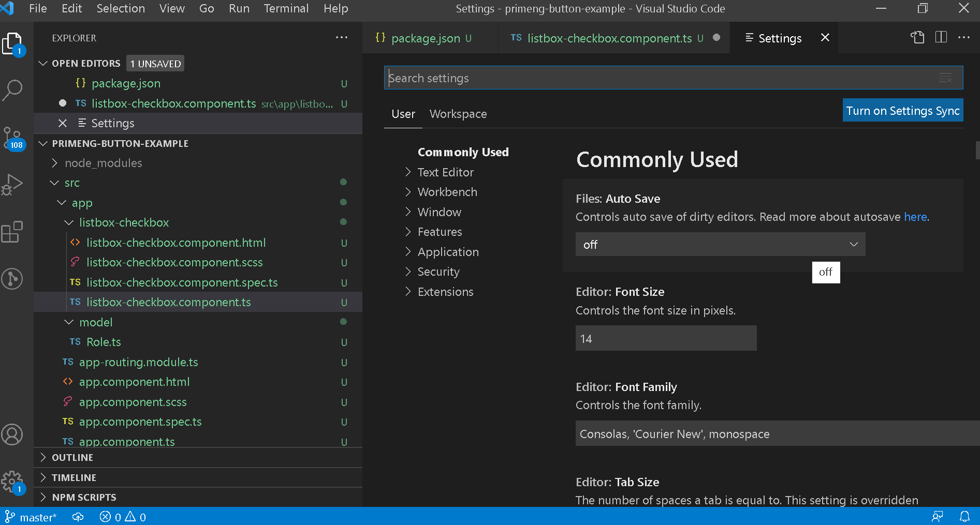This screenshot has width=980, height=525.
Task: Turn on Settings Sync
Action: point(903,110)
